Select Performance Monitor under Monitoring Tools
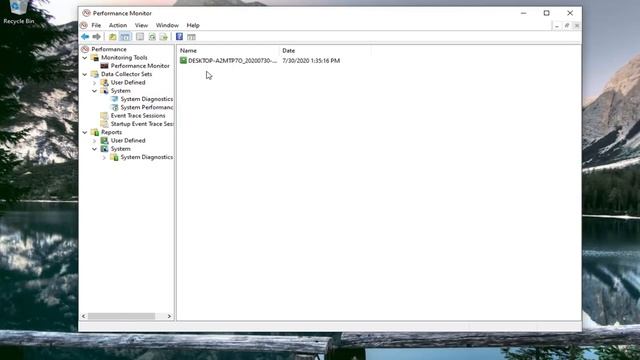This screenshot has height=360, width=640. tap(140, 66)
